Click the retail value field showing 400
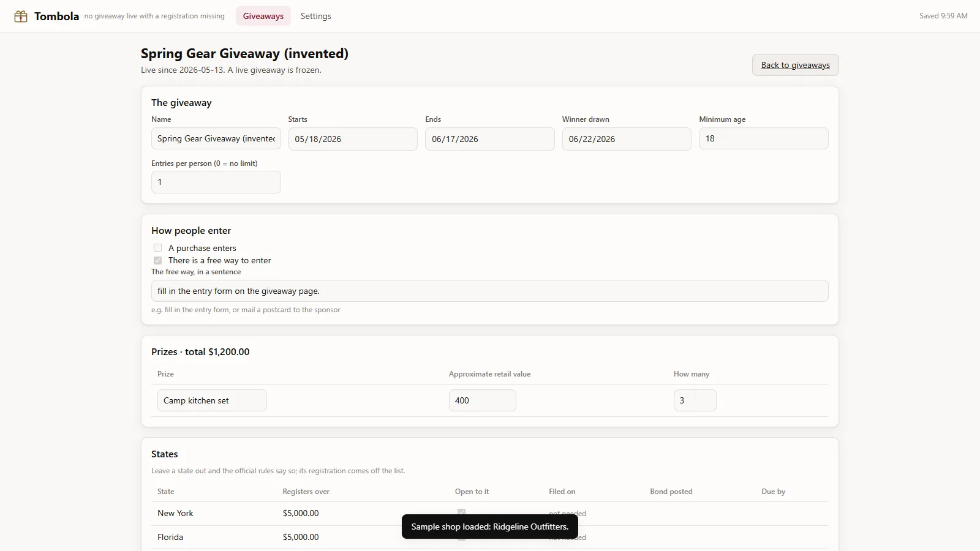 coord(483,400)
